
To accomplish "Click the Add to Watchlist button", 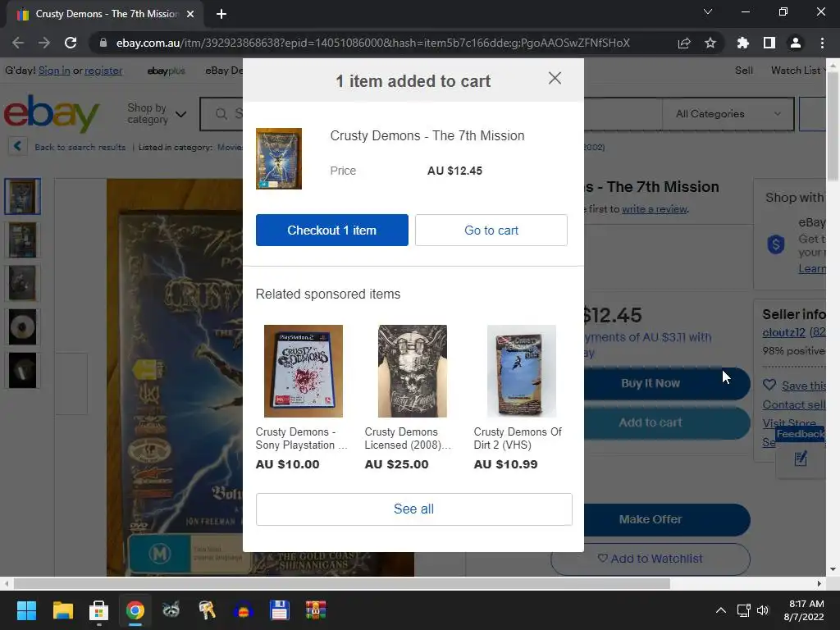I will pos(651,559).
